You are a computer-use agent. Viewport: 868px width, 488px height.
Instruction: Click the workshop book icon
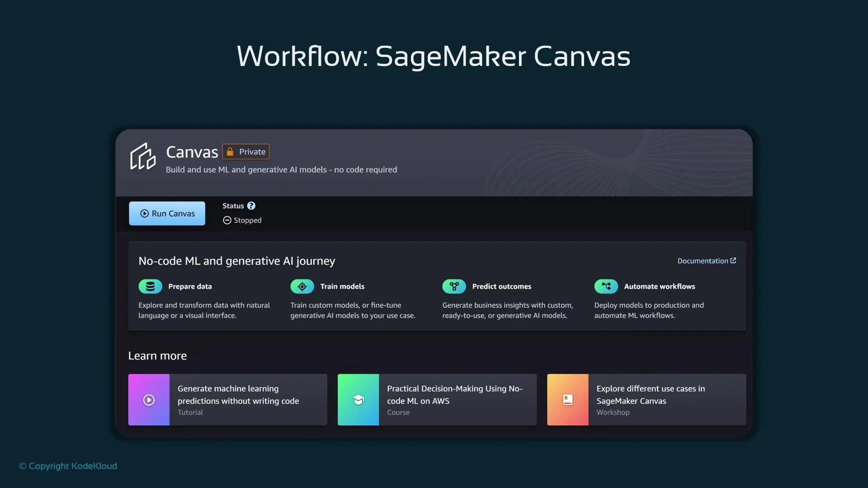tap(567, 399)
